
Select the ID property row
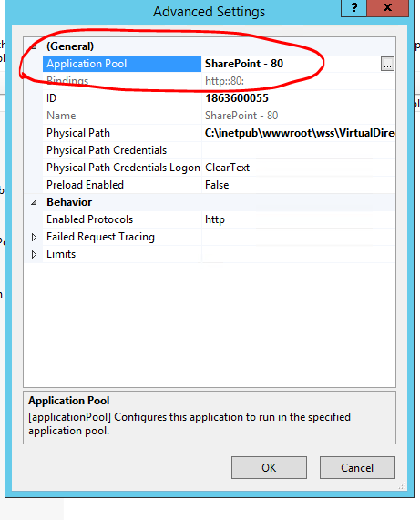219,98
